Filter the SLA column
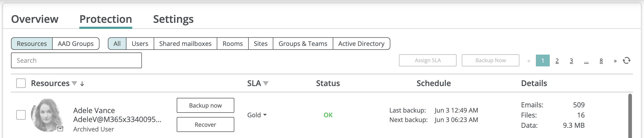The width and height of the screenshot is (644, 138). tap(266, 83)
